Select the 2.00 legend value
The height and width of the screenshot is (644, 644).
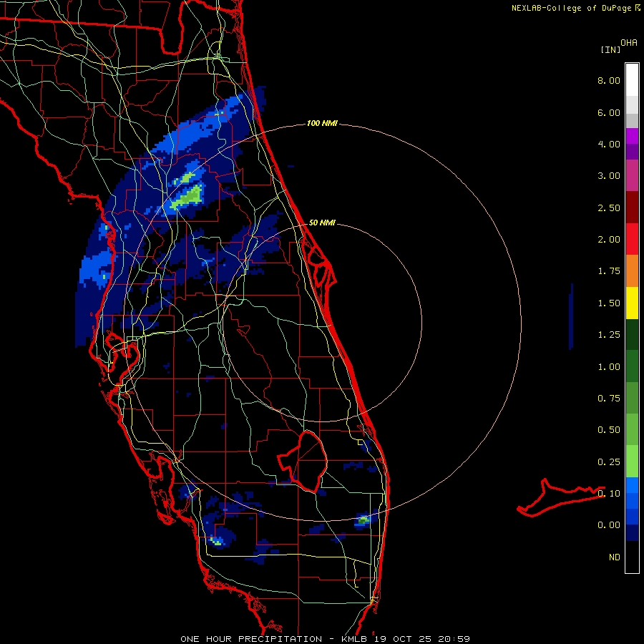pyautogui.click(x=609, y=240)
